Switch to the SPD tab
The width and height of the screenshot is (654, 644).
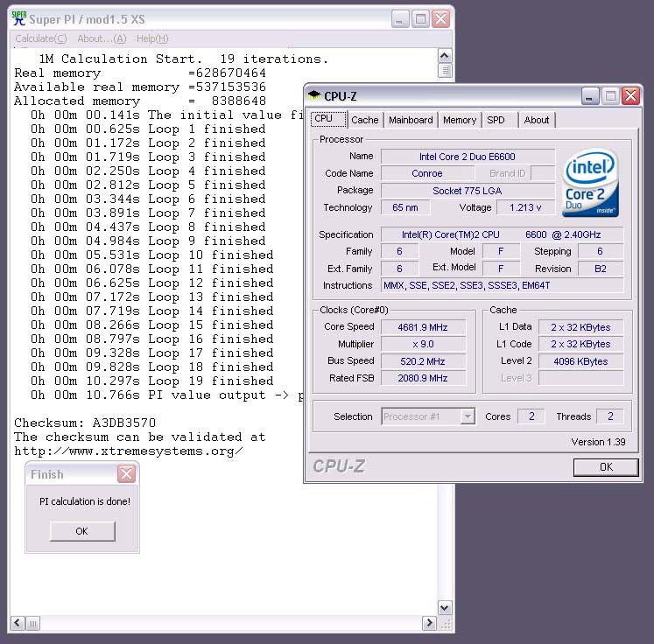(496, 120)
